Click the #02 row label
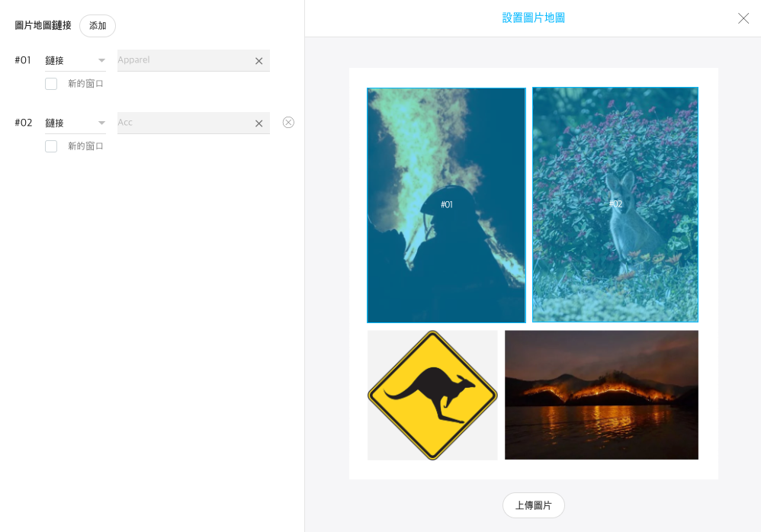761x532 pixels. pyautogui.click(x=24, y=123)
